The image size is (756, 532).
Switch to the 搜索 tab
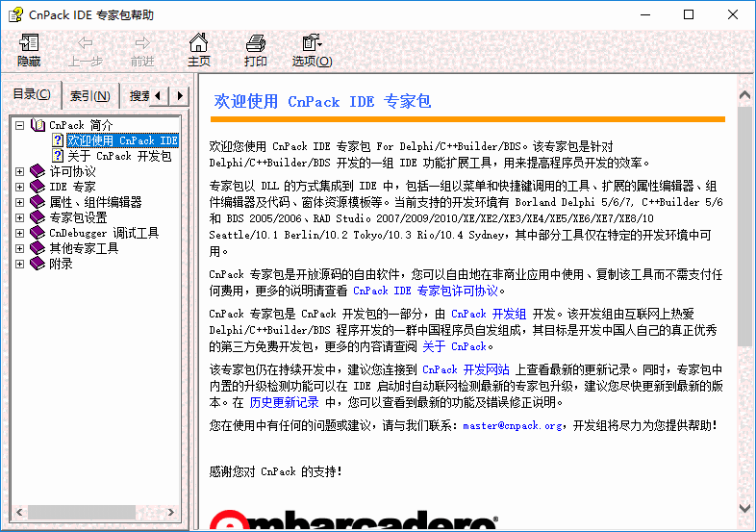tap(138, 96)
